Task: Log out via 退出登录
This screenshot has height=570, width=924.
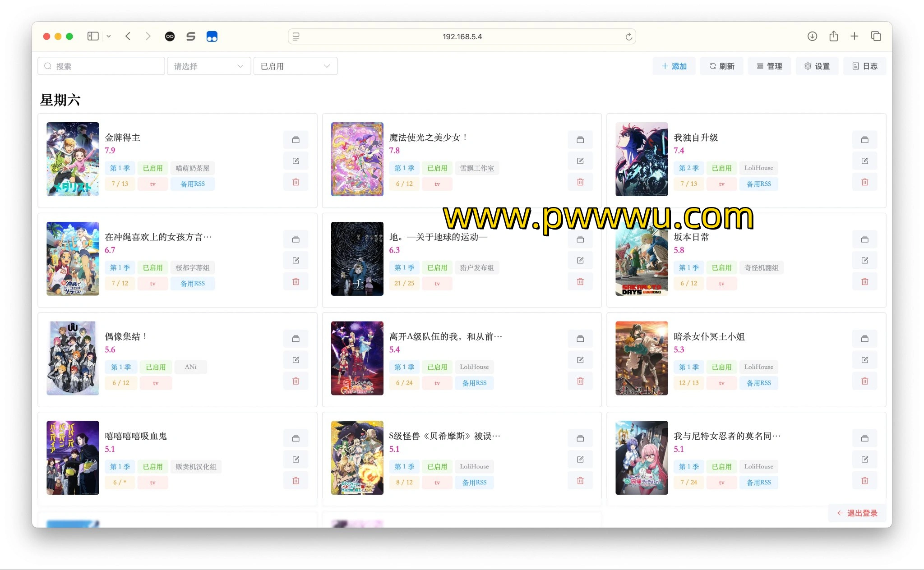Action: [857, 513]
